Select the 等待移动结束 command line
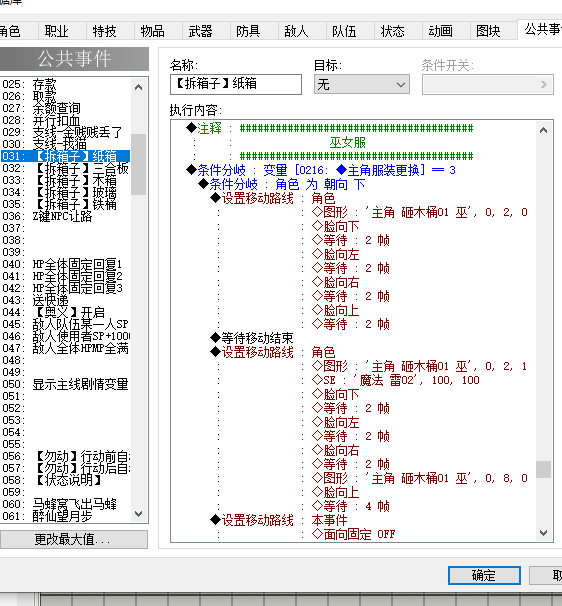This screenshot has height=606, width=562. (x=252, y=338)
